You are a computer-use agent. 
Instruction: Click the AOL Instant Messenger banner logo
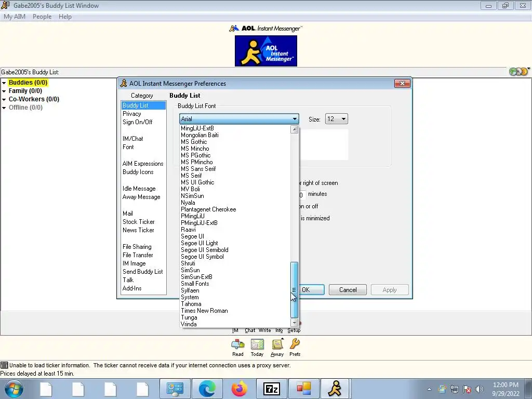pyautogui.click(x=266, y=51)
